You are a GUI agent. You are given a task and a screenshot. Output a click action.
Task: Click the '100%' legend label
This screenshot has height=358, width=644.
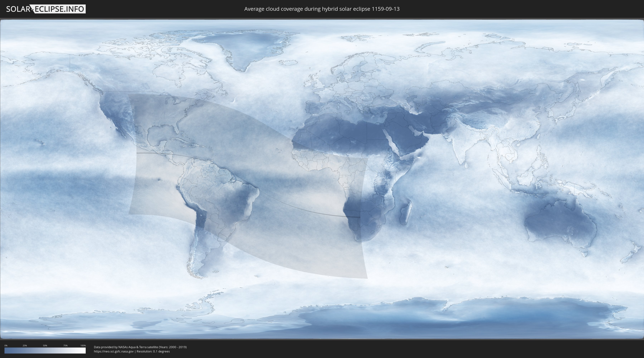pos(83,345)
